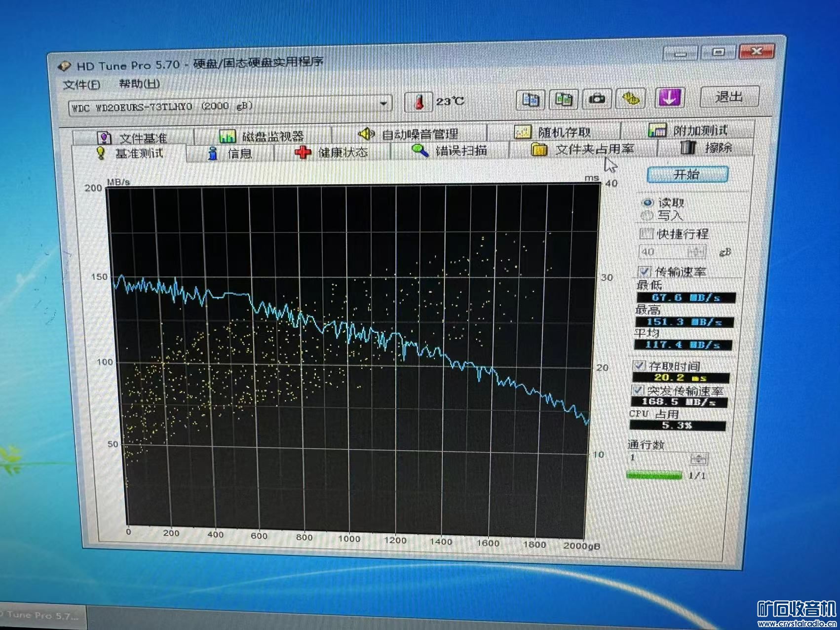840x630 pixels.
Task: Switch to the 文件夹占用率 tab
Action: coord(583,149)
